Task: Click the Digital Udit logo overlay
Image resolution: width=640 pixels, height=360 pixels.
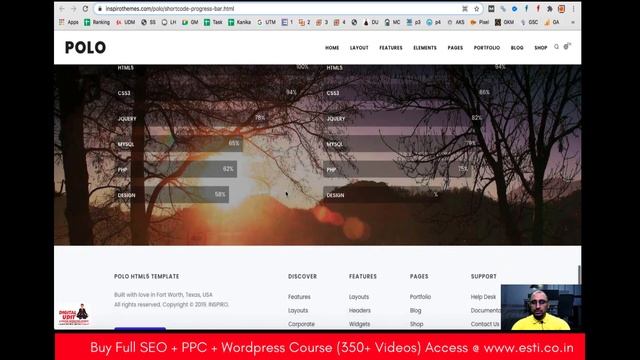Action: [x=73, y=315]
